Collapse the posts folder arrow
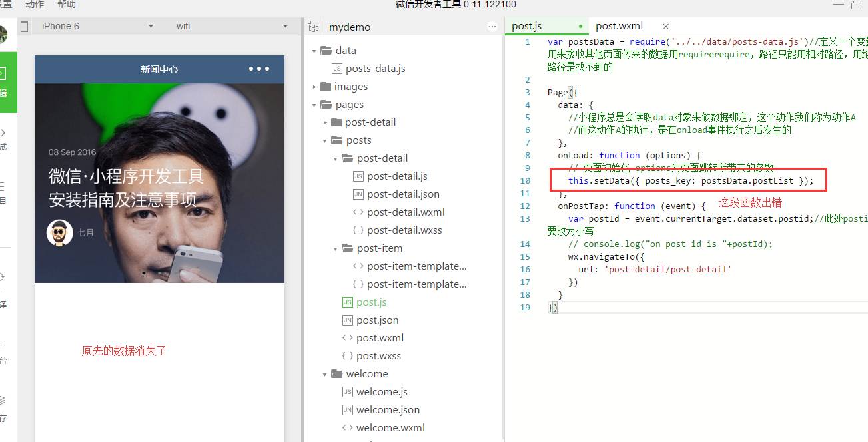 coord(324,140)
